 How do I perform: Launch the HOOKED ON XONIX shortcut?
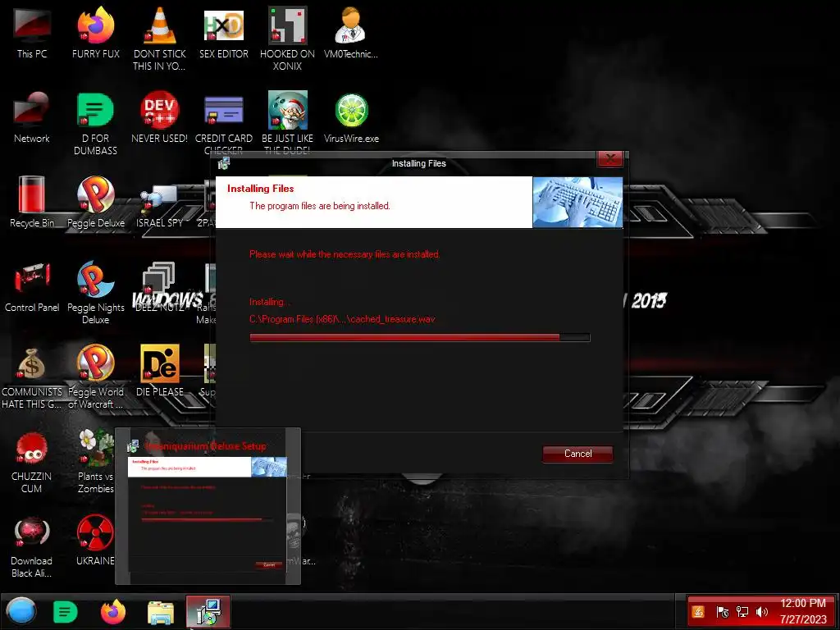(287, 39)
